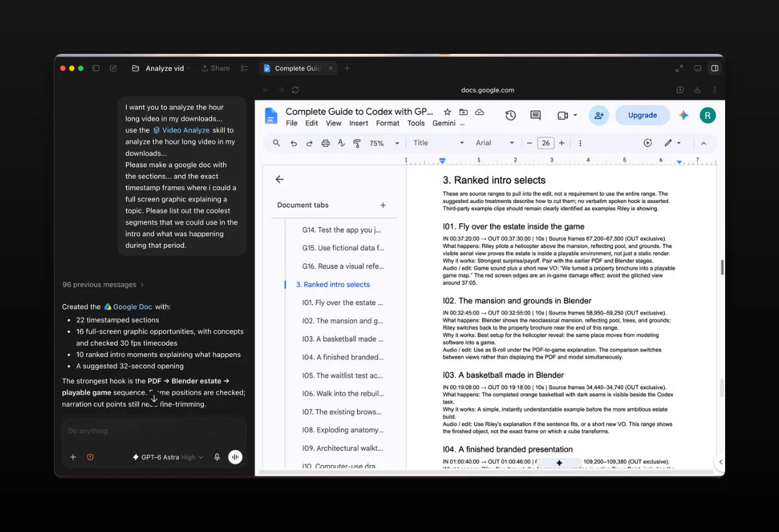Toggle the right side panel icon
Viewport: 779px width, 532px height.
(715, 68)
